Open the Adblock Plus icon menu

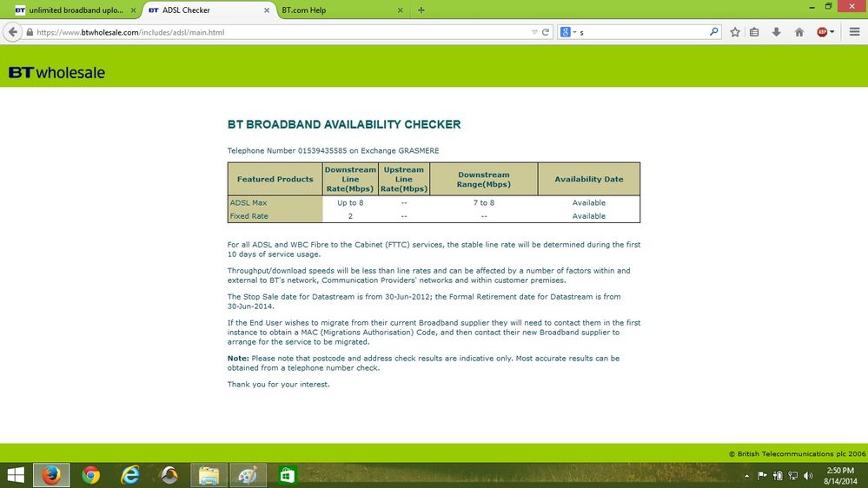click(x=825, y=32)
